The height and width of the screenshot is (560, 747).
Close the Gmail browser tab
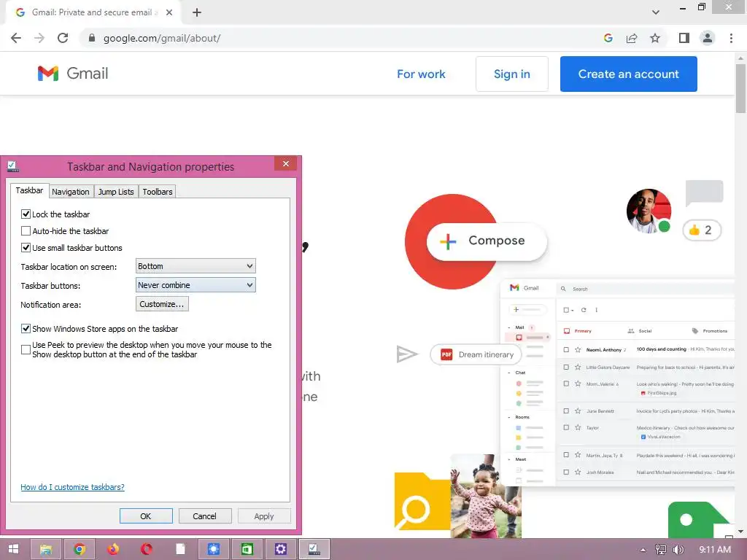coord(169,12)
